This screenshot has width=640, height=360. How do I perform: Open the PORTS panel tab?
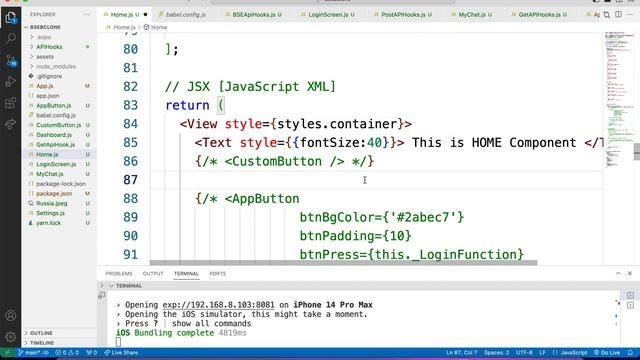point(218,273)
